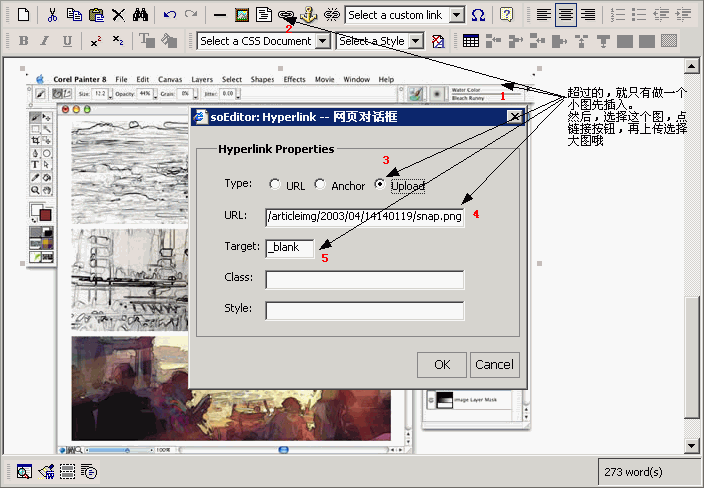Click the text color icon
704x488 pixels.
tap(147, 41)
